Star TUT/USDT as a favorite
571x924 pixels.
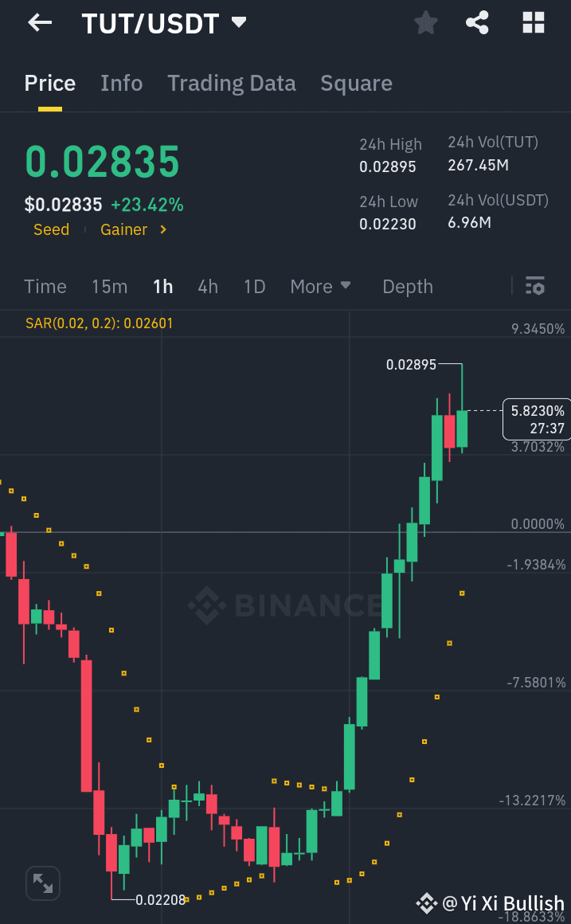425,22
